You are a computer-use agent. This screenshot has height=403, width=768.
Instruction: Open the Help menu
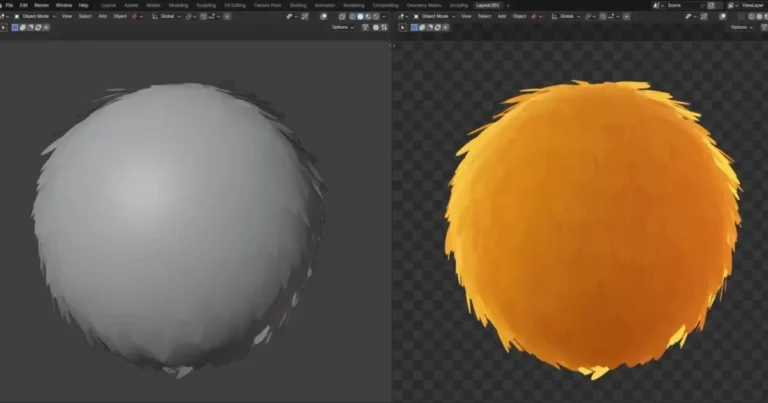coord(84,5)
